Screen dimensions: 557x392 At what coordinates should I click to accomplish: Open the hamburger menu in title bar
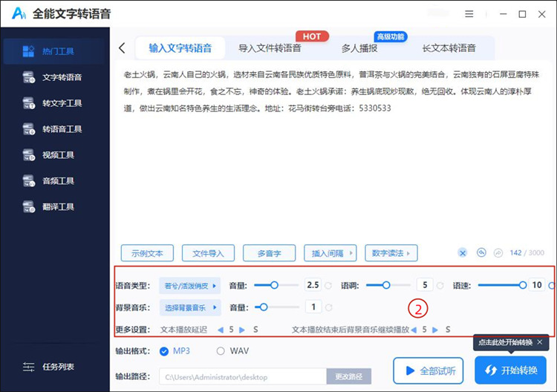[x=469, y=14]
